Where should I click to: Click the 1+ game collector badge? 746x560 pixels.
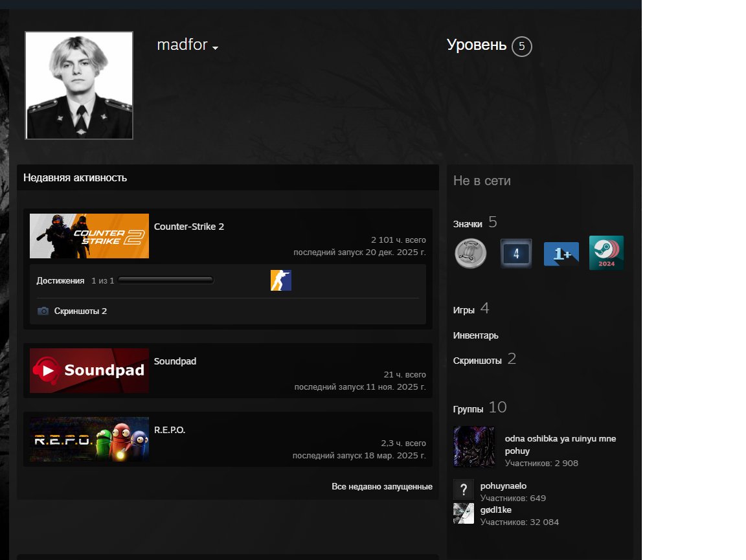[561, 254]
